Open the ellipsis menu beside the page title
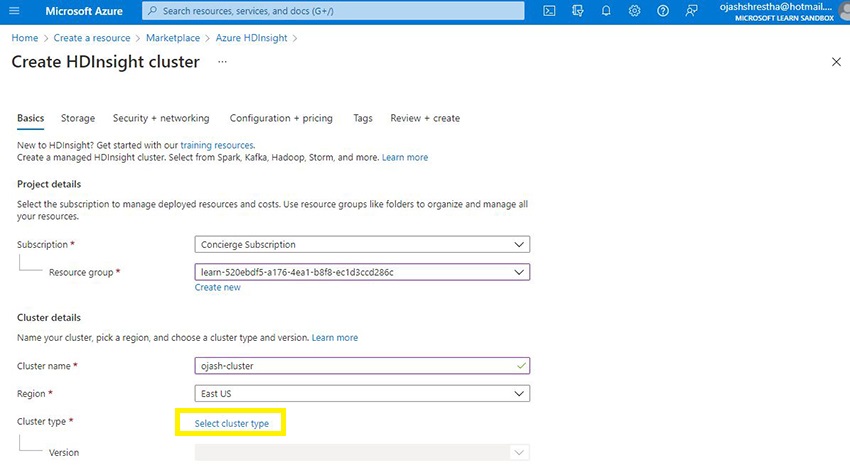The image size is (850, 475). [x=222, y=62]
